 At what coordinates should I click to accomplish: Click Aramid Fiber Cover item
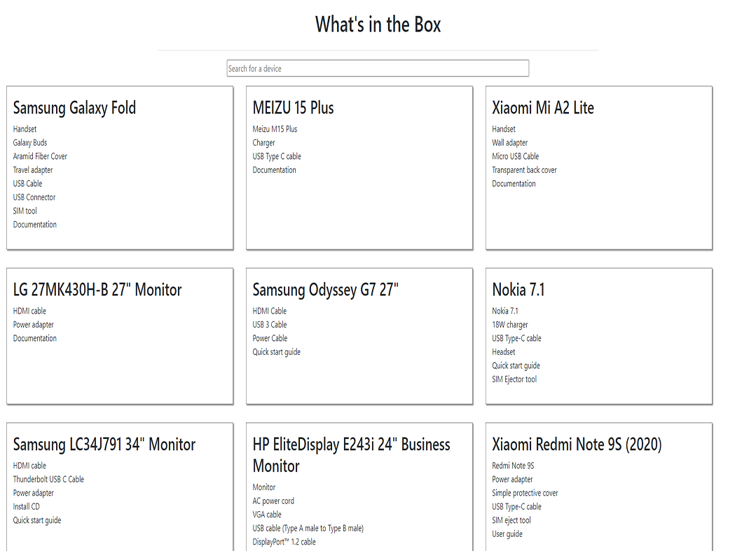40,156
